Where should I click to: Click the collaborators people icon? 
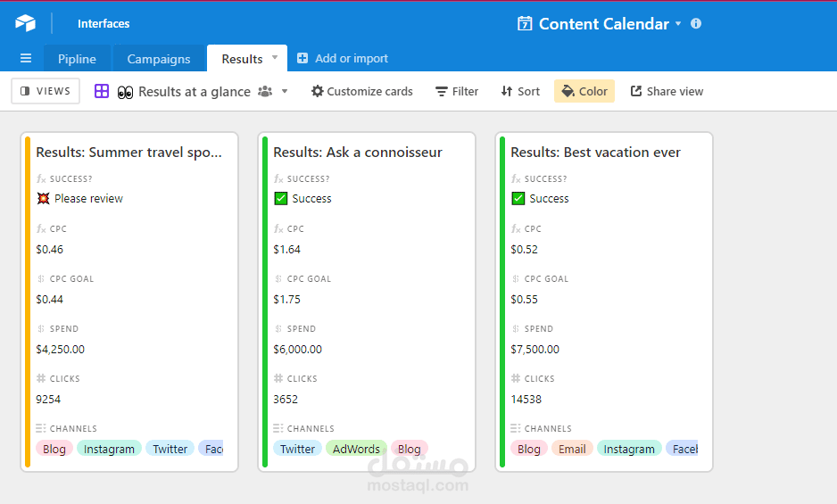click(x=265, y=91)
